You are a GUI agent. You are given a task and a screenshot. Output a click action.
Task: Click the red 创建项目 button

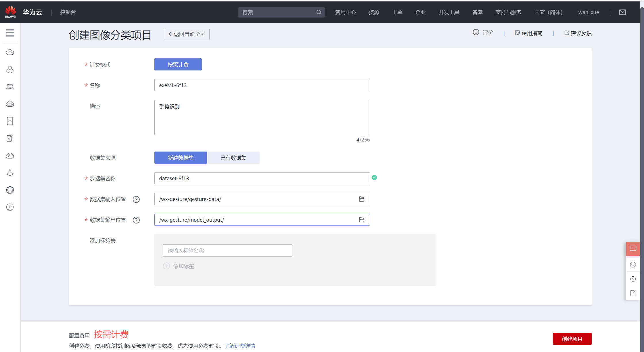[572, 339]
